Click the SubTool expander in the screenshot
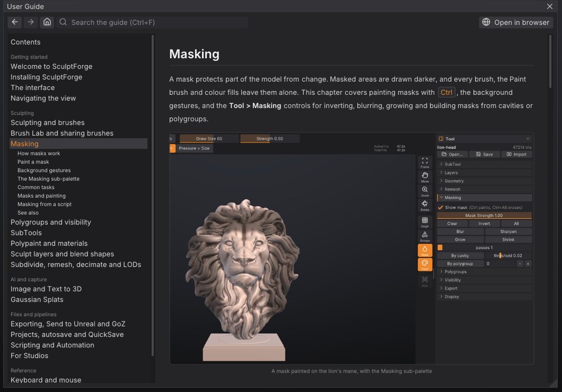The height and width of the screenshot is (392, 562). point(484,164)
